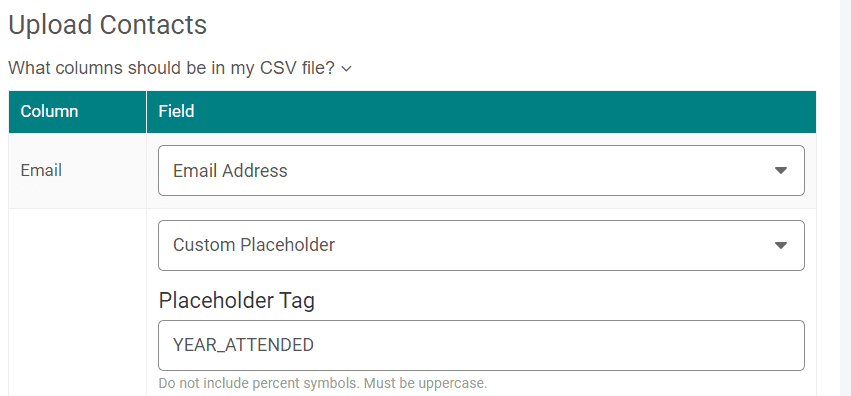Place cursor after the YEAR_ATTENDED text
This screenshot has width=851, height=396.
315,346
